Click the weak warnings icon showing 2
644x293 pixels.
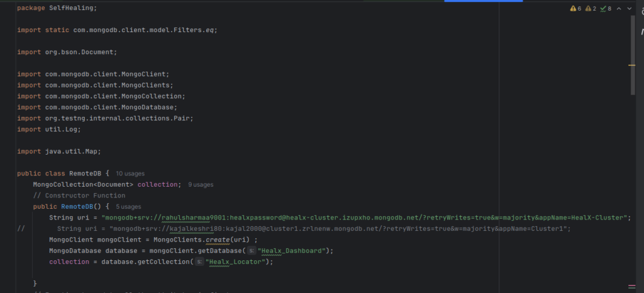[x=591, y=9]
